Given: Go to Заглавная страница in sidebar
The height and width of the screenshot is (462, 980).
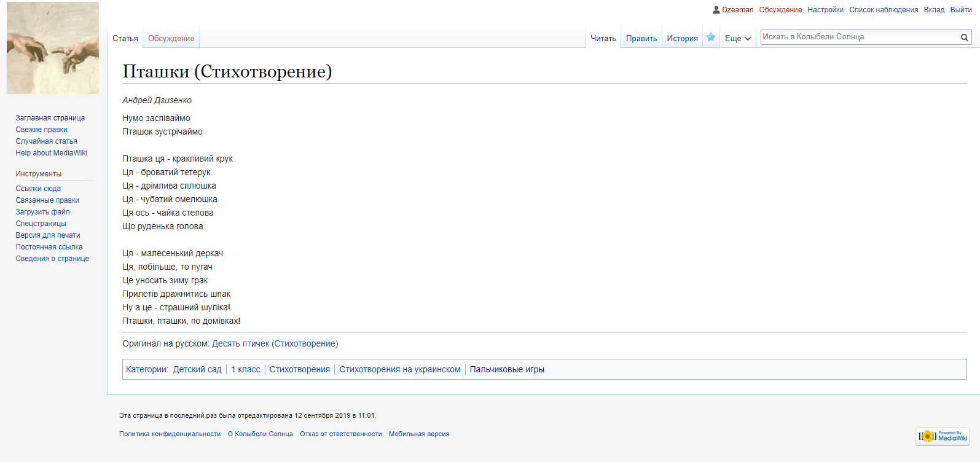Looking at the screenshot, I should [x=50, y=118].
